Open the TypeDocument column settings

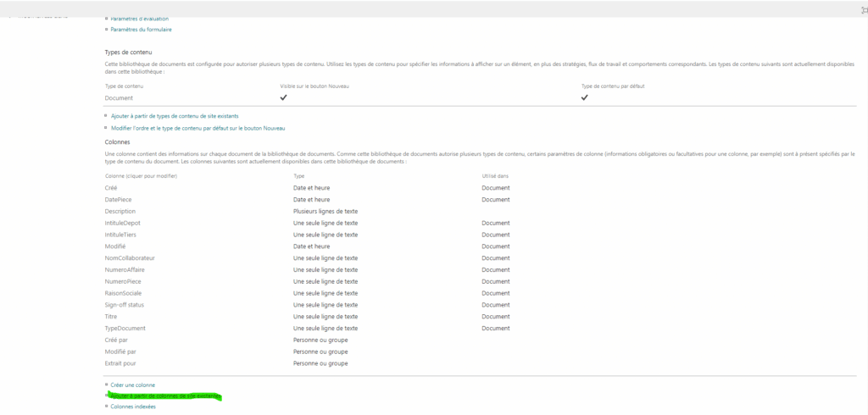click(125, 328)
